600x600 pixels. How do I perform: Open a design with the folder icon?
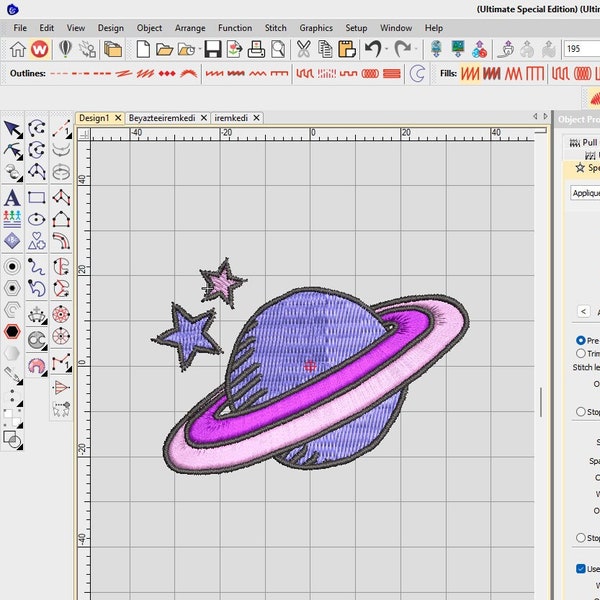[165, 49]
